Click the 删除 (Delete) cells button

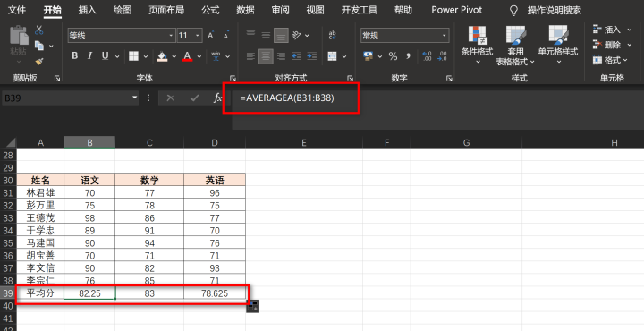coord(607,45)
